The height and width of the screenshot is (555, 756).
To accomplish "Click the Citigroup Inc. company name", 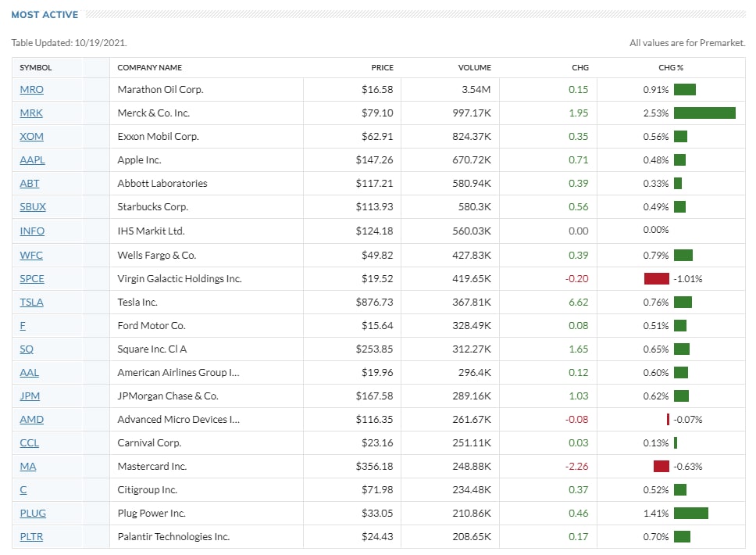I will pyautogui.click(x=148, y=490).
